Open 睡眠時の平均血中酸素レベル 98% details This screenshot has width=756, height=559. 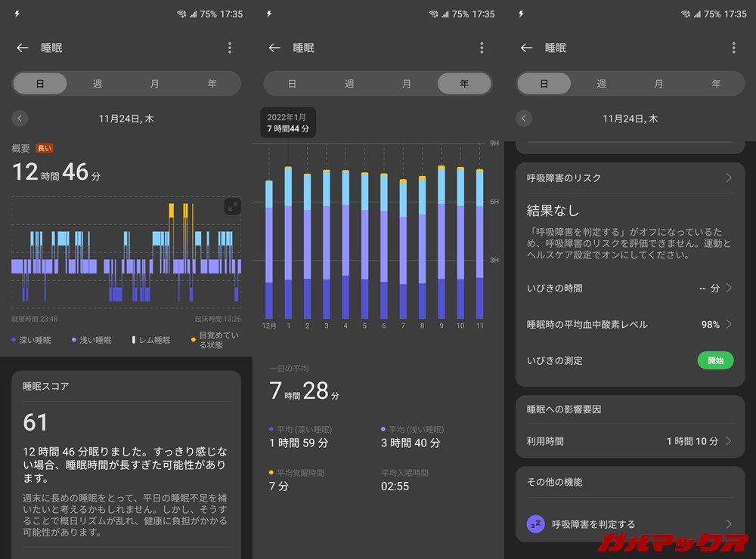pyautogui.click(x=728, y=324)
